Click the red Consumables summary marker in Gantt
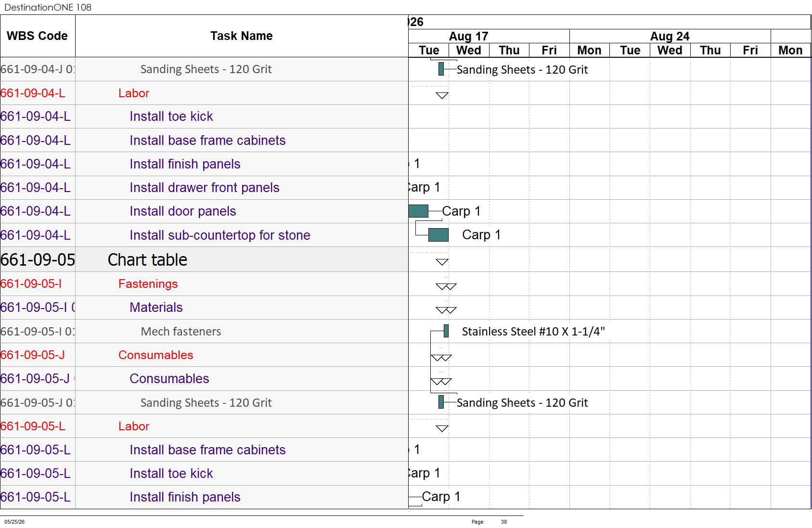 (441, 358)
